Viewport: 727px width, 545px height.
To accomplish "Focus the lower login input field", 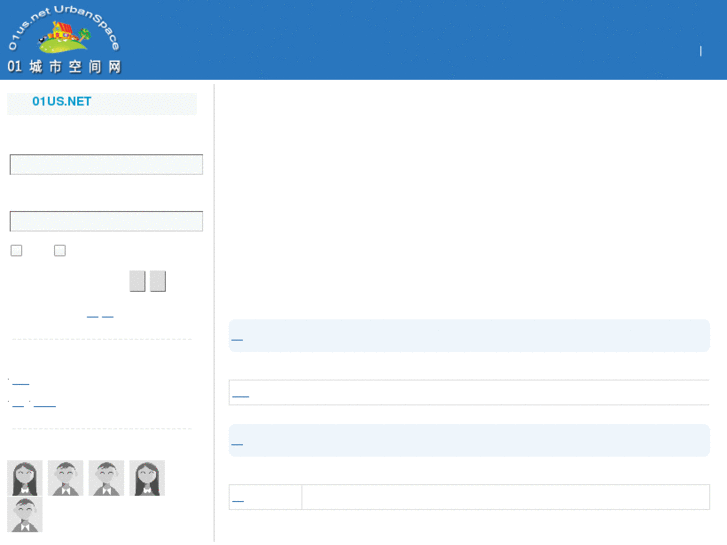I will [106, 221].
